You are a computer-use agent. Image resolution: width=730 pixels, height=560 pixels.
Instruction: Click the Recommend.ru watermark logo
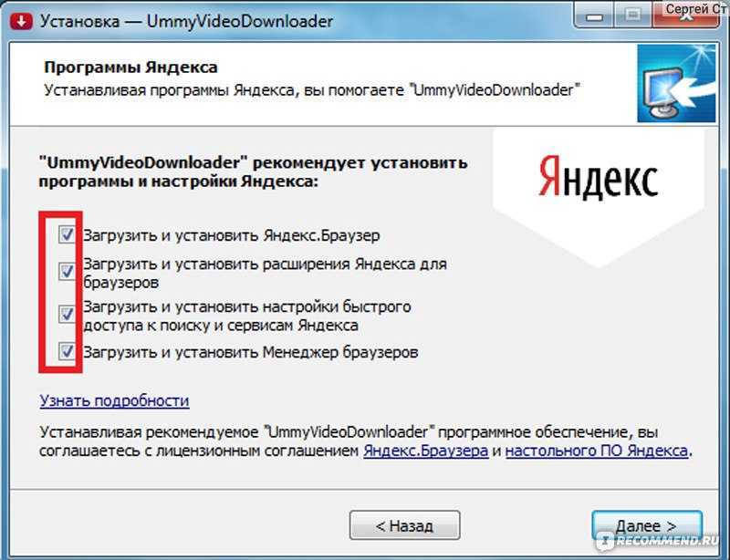[658, 540]
